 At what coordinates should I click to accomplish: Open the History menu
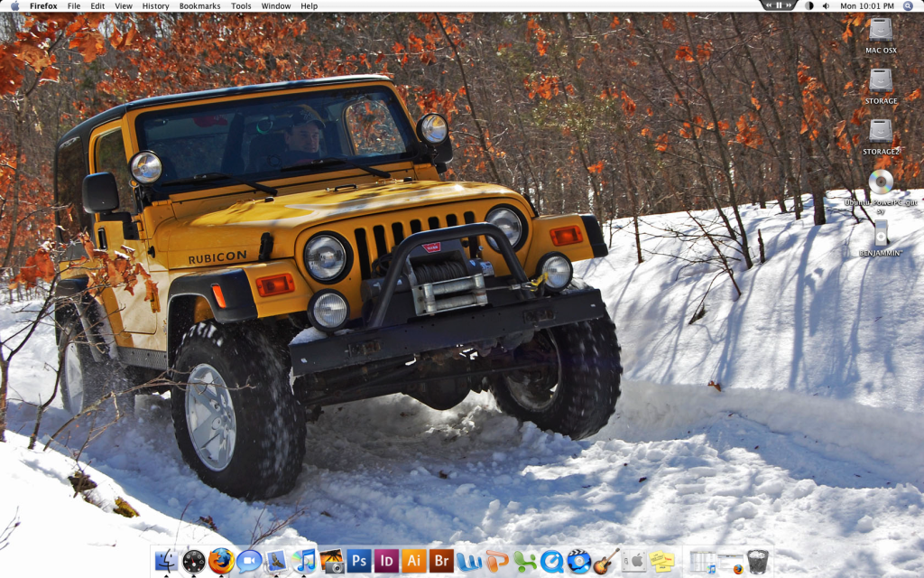click(155, 6)
